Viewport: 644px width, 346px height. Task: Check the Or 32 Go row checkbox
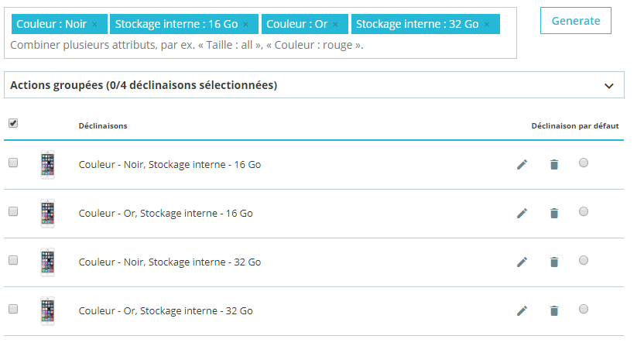coord(13,309)
